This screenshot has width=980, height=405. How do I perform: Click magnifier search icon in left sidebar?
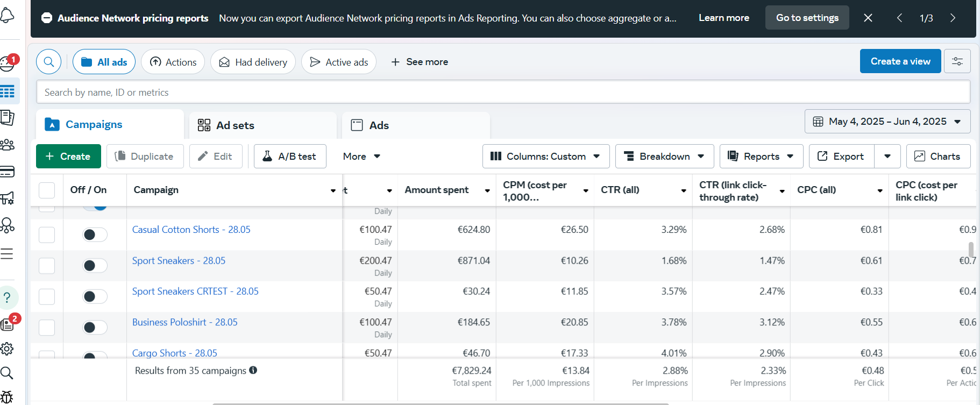point(7,373)
